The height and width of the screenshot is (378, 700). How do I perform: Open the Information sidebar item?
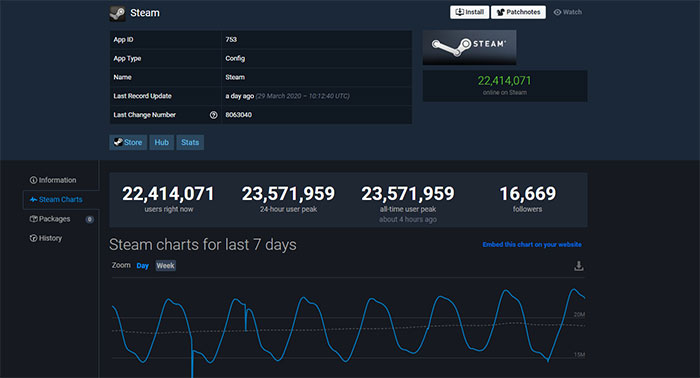point(53,180)
